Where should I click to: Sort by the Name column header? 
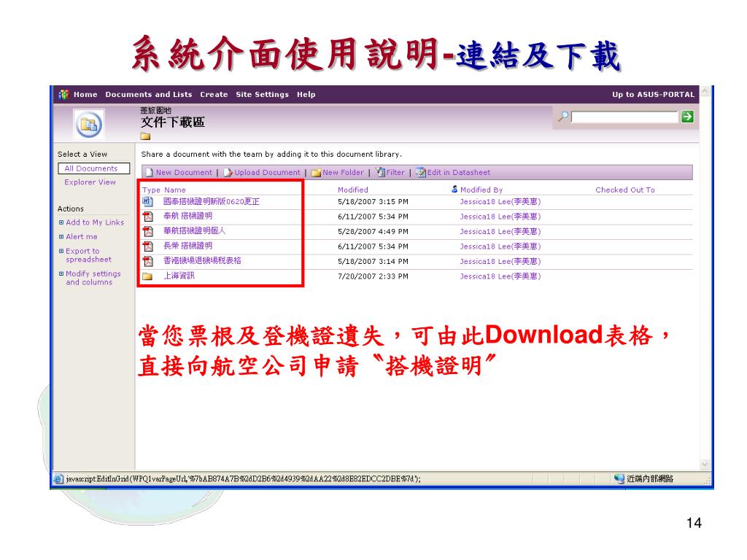[175, 190]
